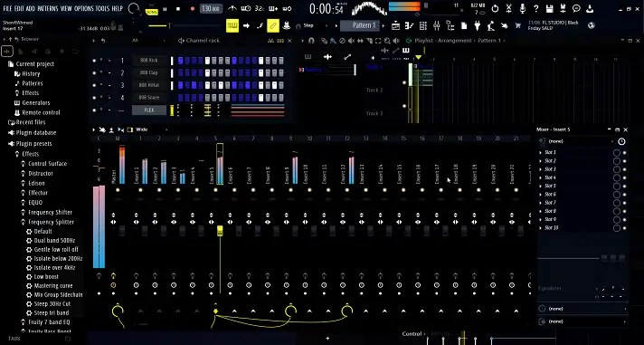This screenshot has width=644, height=345.
Task: Open the 808 HiHat channel button
Action: click(x=149, y=85)
